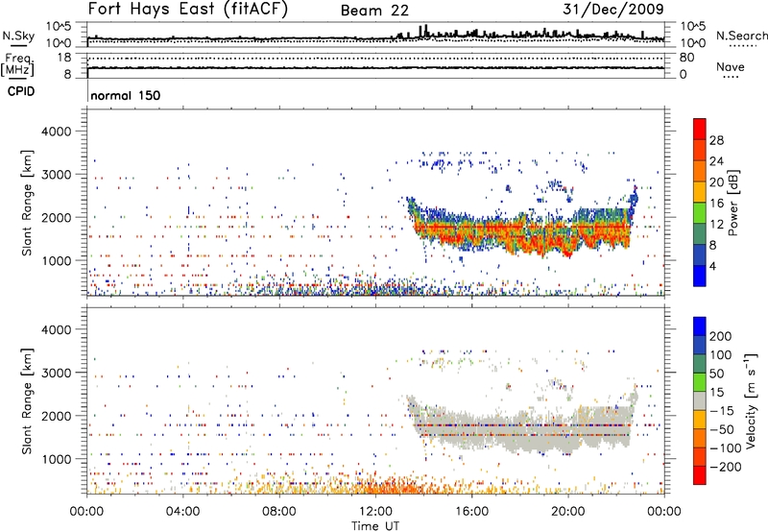This screenshot has width=768, height=532.
Task: Click the "Nave" legend label
Action: tap(731, 67)
